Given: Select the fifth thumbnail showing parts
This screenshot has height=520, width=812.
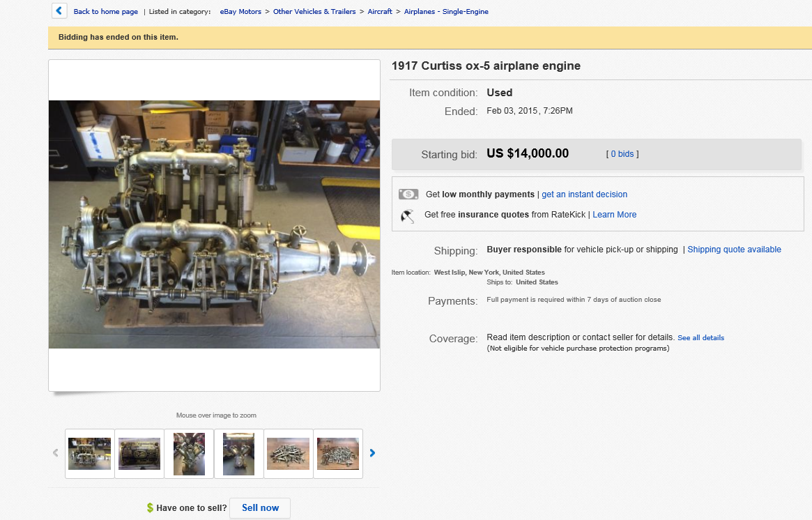Looking at the screenshot, I should pyautogui.click(x=288, y=454).
